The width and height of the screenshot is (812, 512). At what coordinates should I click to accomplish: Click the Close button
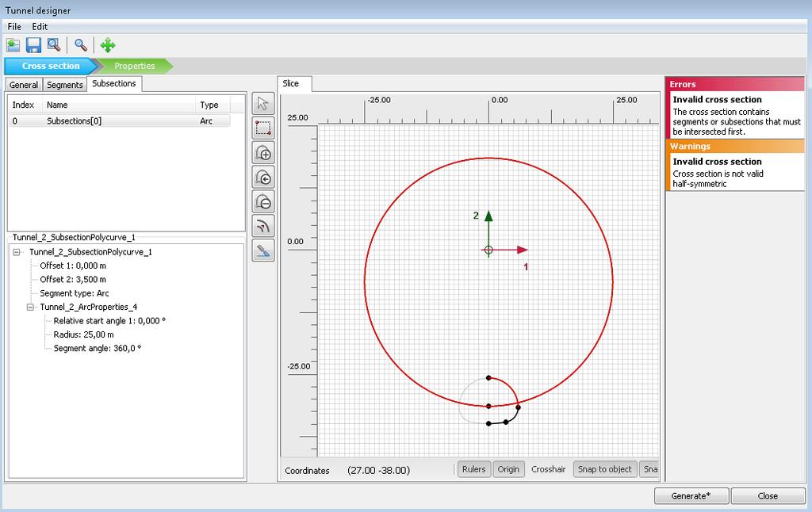768,496
